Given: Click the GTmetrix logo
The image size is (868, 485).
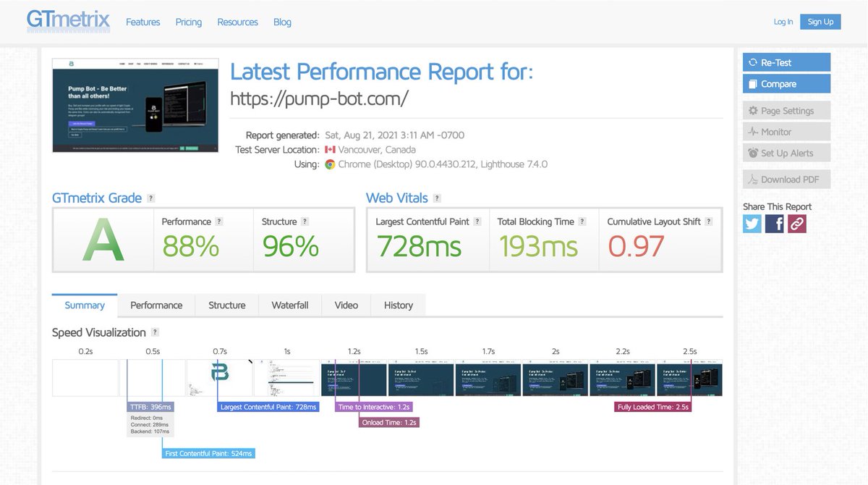Looking at the screenshot, I should (68, 20).
